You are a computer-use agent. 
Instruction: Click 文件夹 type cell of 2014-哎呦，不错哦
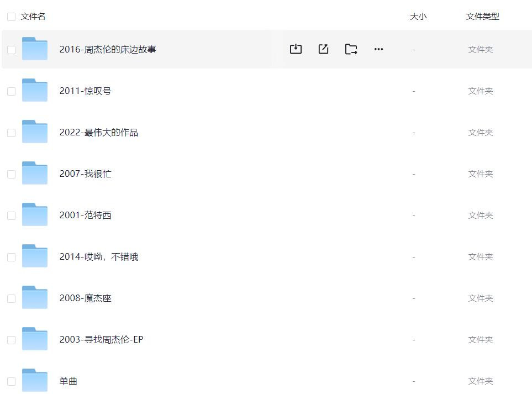[x=481, y=256]
